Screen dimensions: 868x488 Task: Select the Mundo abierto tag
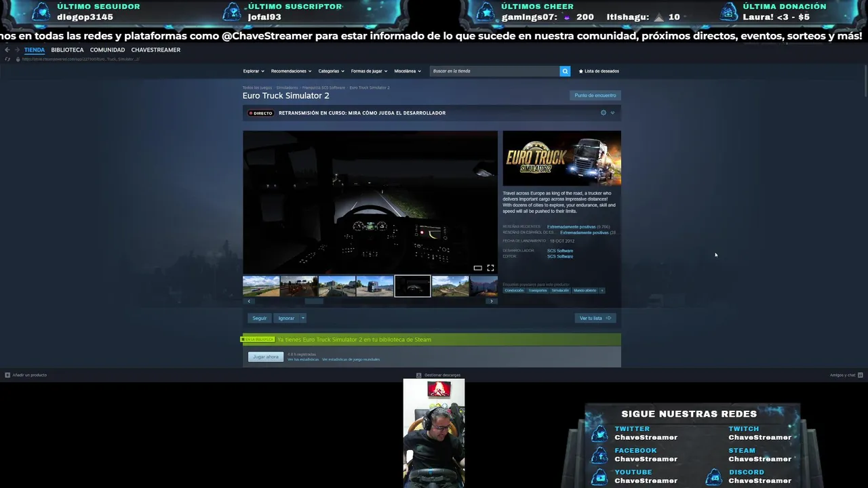(585, 290)
